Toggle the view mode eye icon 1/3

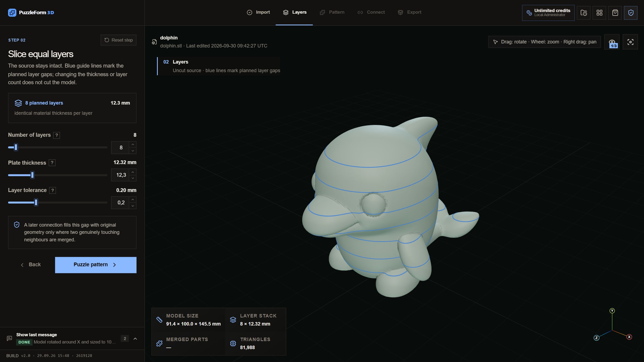point(612,42)
